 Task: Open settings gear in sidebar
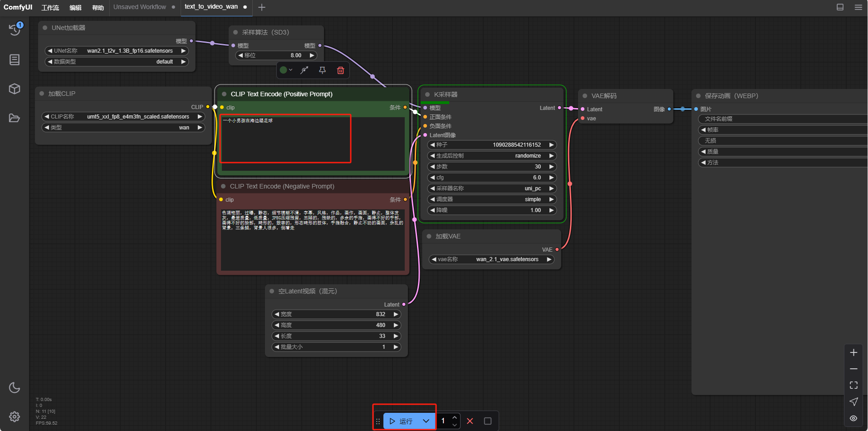point(15,416)
